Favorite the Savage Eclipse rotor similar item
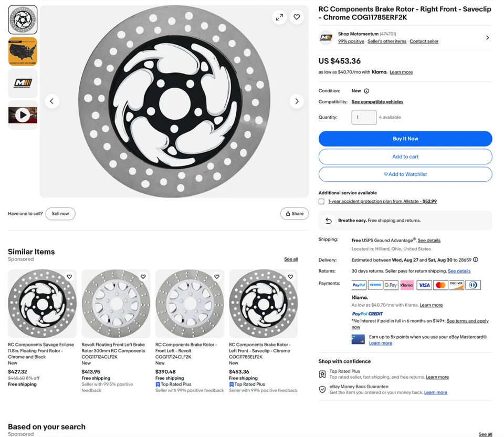The height and width of the screenshot is (437, 504). [x=69, y=276]
